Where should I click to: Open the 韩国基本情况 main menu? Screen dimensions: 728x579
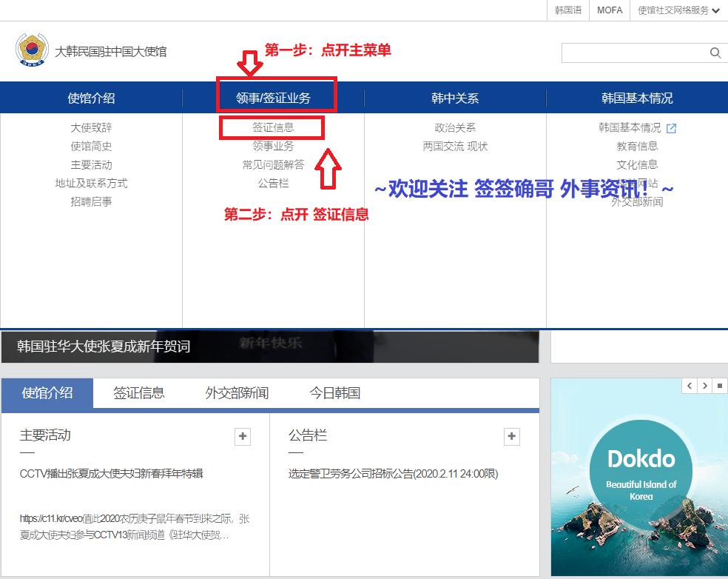pos(637,97)
